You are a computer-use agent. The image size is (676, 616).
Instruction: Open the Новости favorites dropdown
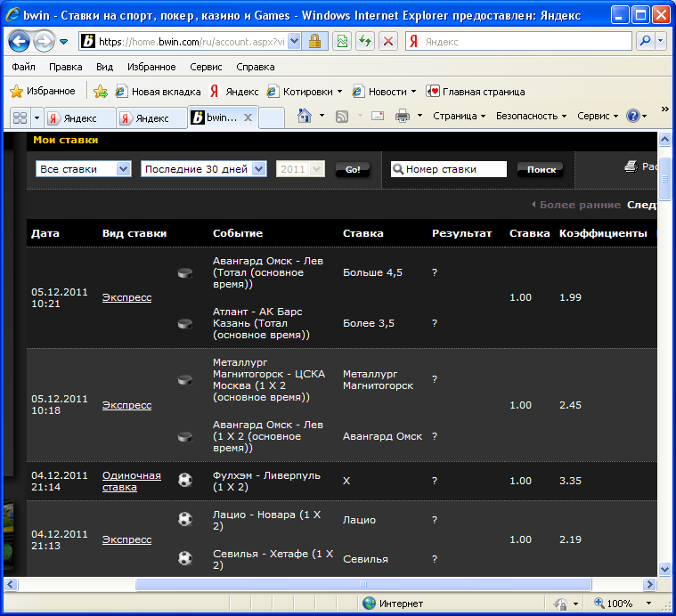point(384,92)
